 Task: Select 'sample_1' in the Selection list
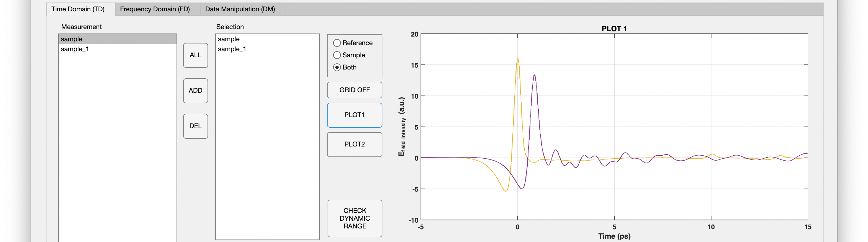point(267,49)
